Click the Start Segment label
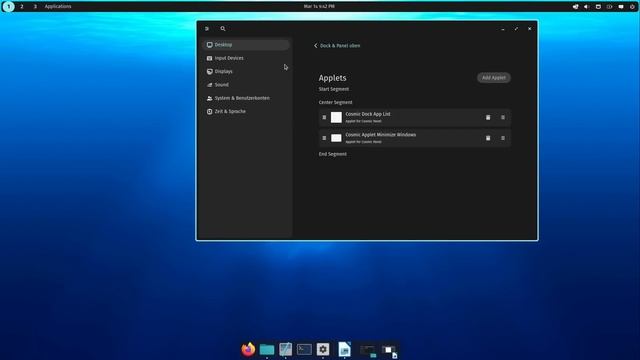640x360 pixels. 333,89
